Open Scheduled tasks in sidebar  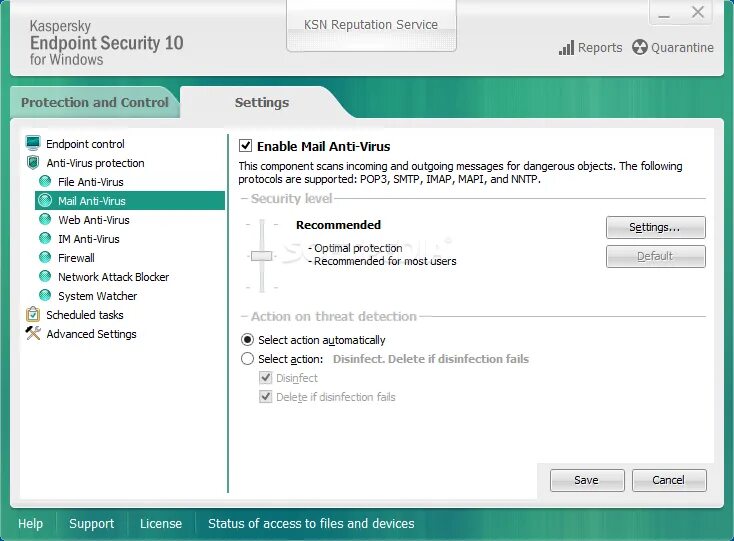(x=85, y=315)
